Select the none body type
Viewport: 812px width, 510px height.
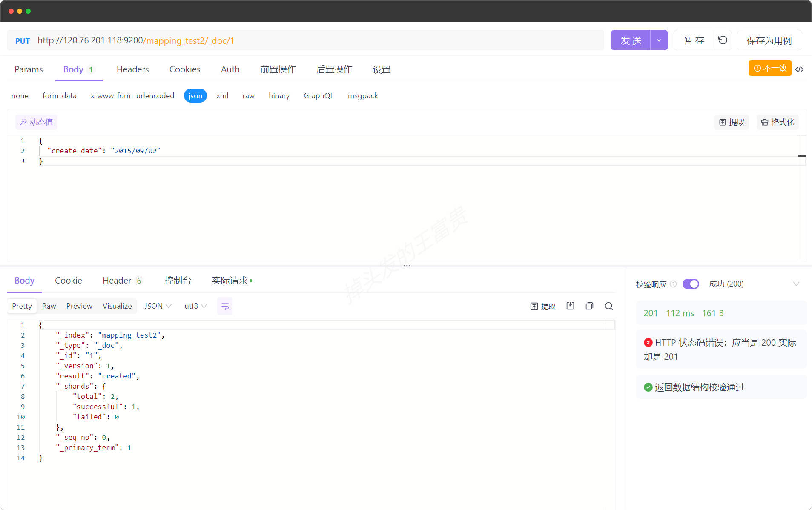click(x=20, y=96)
